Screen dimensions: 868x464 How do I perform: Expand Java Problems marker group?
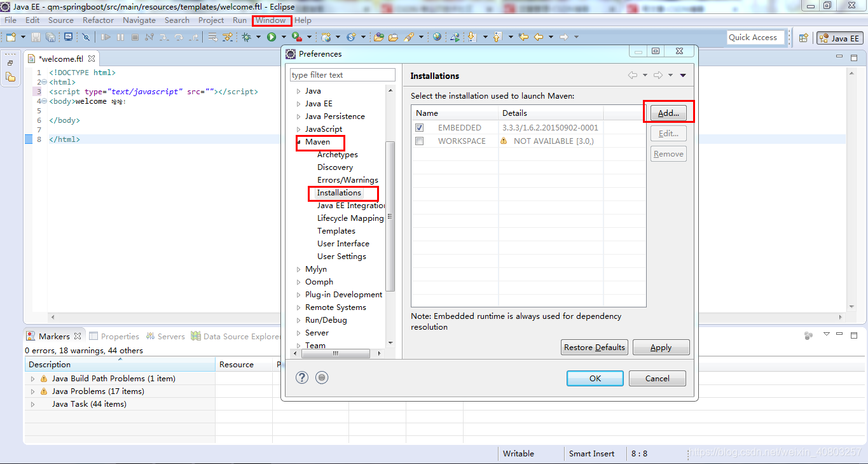coord(33,391)
